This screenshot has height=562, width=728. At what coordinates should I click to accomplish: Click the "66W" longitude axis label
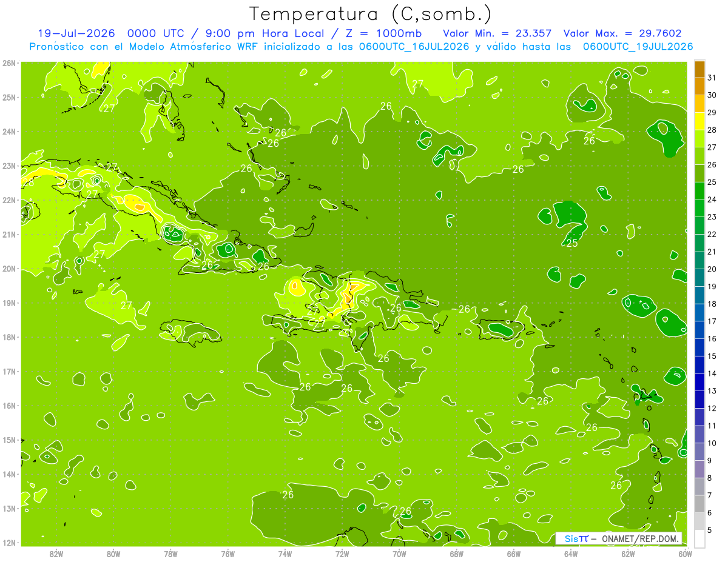(x=514, y=554)
